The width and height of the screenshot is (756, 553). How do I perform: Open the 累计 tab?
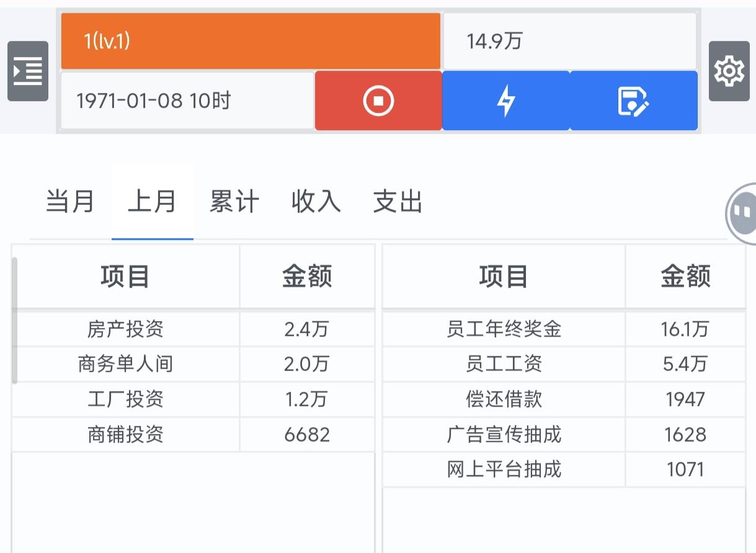[234, 202]
